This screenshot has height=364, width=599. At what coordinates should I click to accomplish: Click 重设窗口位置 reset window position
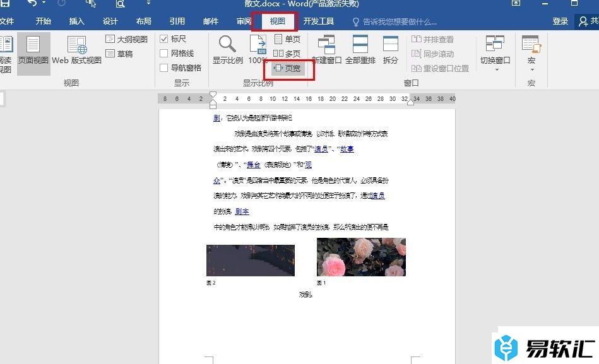coord(440,68)
